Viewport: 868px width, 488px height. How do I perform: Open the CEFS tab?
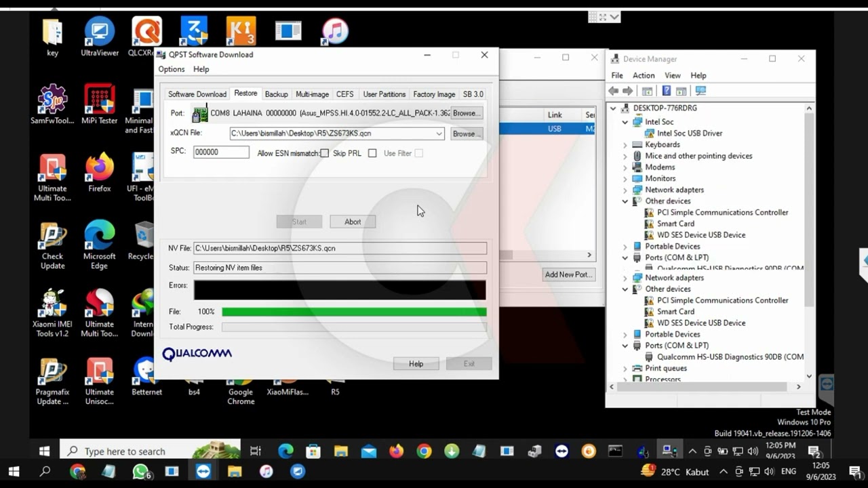[344, 94]
